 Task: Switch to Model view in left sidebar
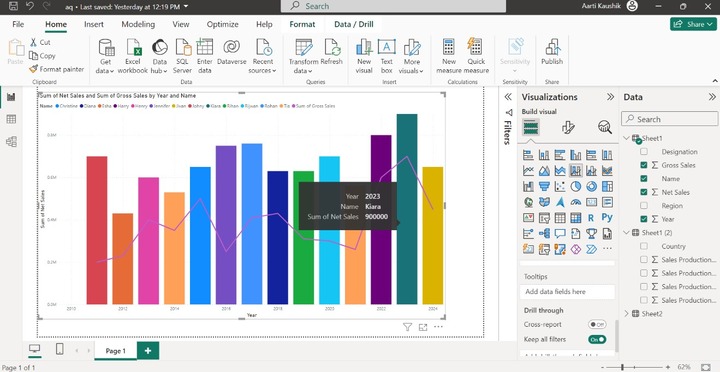(11, 141)
